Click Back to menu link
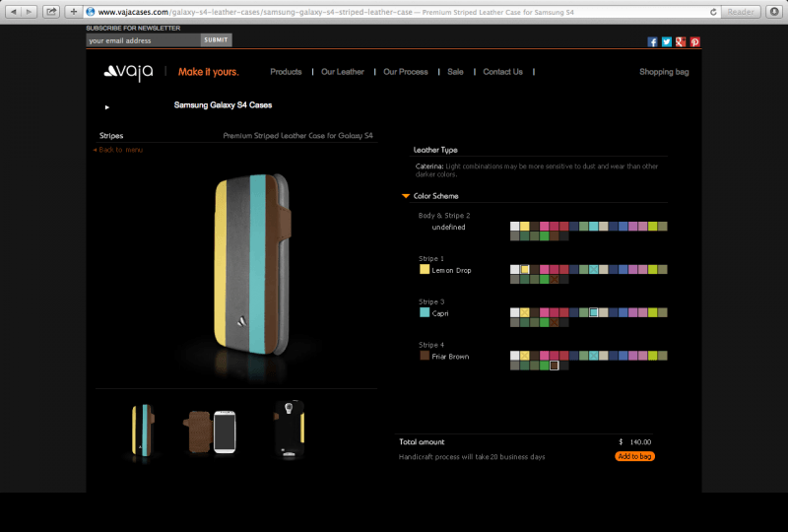Viewport: 788px width, 532px height. (x=118, y=150)
